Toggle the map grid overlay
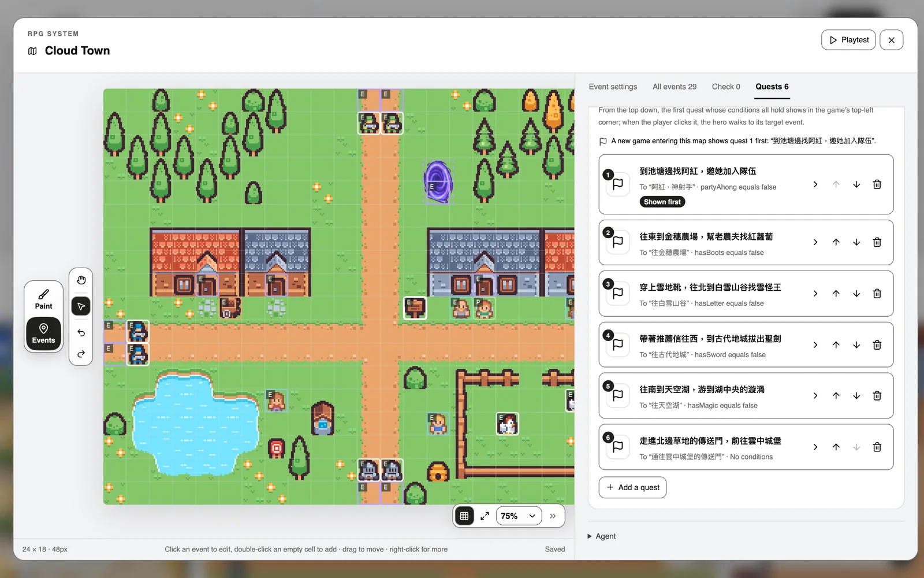924x578 pixels. 464,516
